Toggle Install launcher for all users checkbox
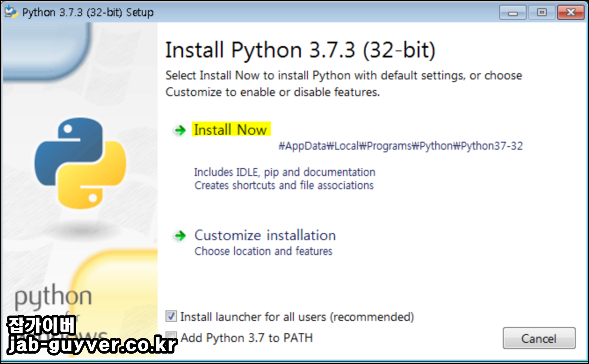This screenshot has height=364, width=589. click(x=171, y=316)
